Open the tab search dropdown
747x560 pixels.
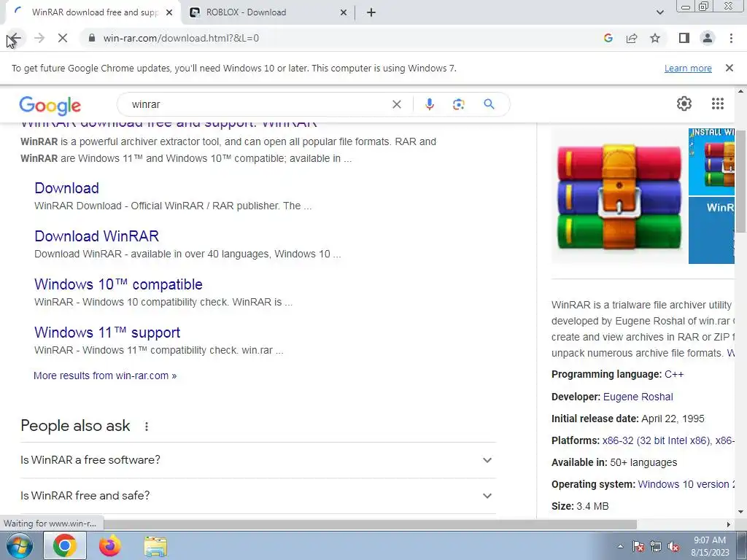pos(659,12)
